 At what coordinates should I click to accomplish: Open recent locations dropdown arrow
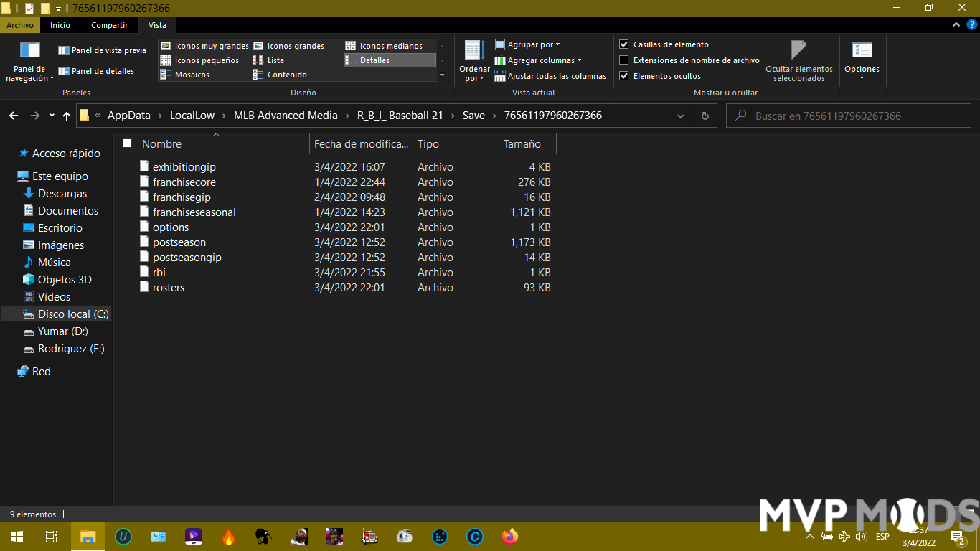[x=52, y=116]
